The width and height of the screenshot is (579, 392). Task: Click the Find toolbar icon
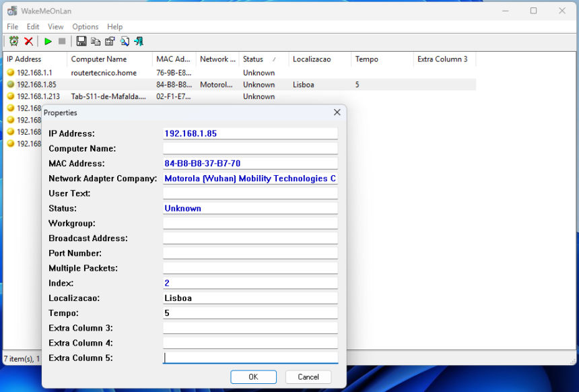click(x=125, y=41)
